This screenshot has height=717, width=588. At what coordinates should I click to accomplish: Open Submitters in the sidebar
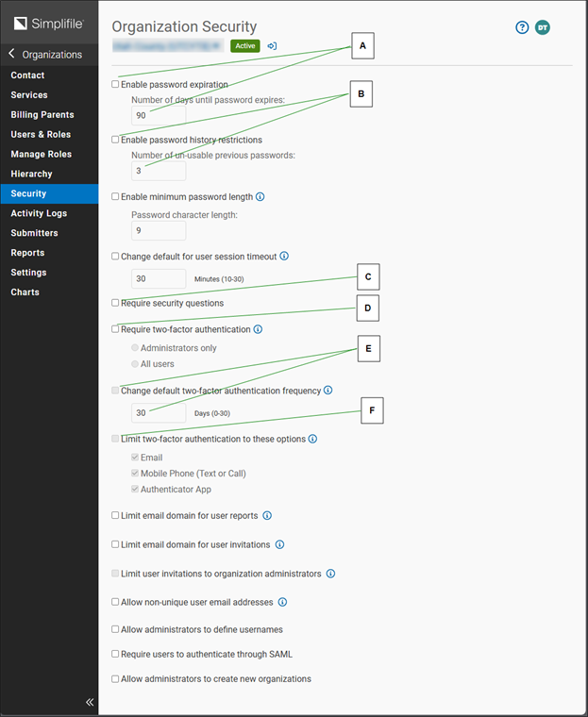point(49,233)
